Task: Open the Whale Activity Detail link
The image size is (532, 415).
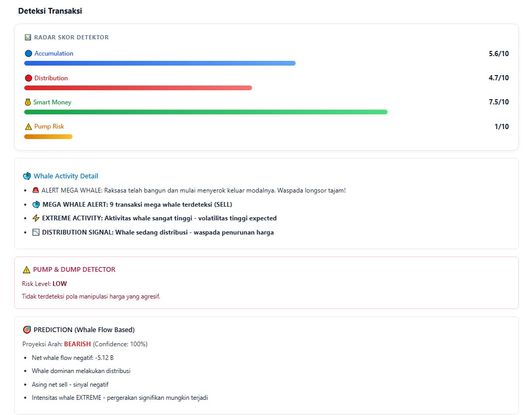Action: tap(66, 176)
